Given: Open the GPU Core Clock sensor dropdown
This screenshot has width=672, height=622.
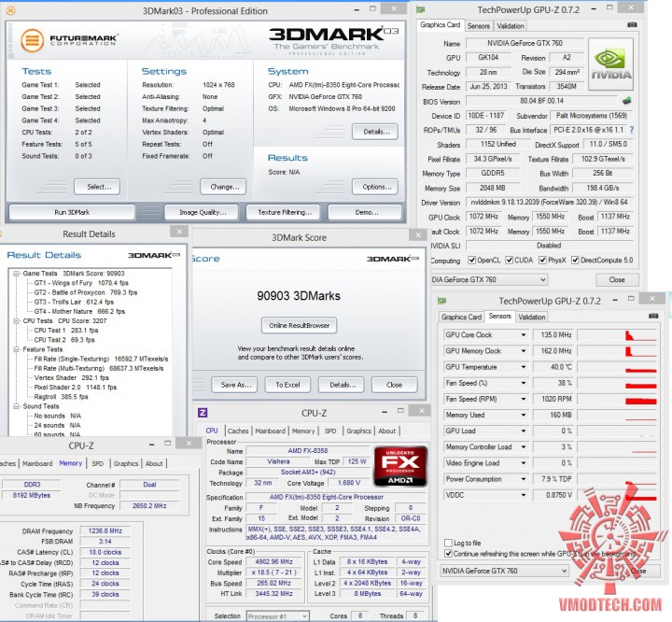Looking at the screenshot, I should tap(524, 334).
